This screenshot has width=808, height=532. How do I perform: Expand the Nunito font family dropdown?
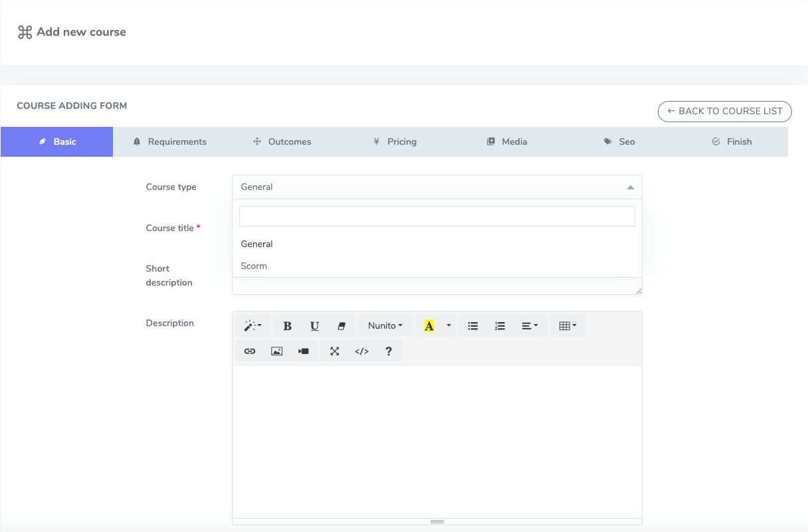[385, 326]
